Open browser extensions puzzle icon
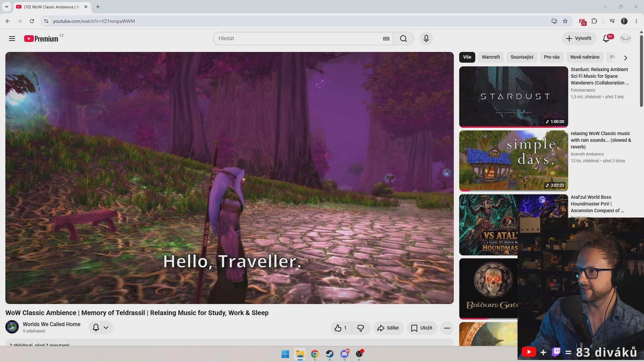Screen dimensions: 644x362 coord(594,21)
